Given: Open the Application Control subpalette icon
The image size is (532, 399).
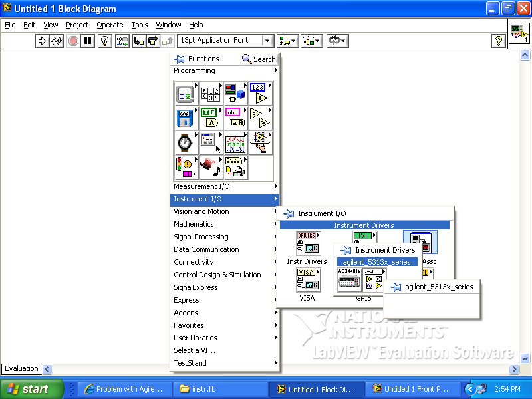Looking at the screenshot, I should tap(260, 143).
